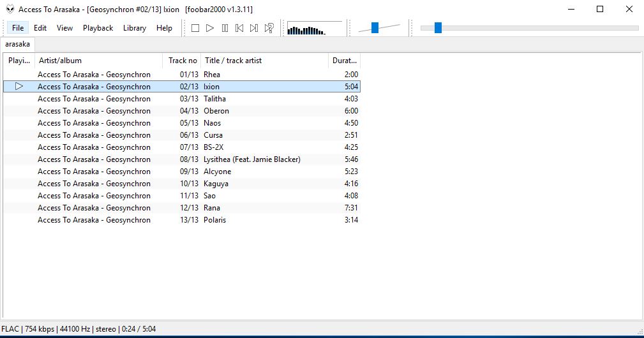Go to the previous track
644x338 pixels.
click(x=239, y=28)
